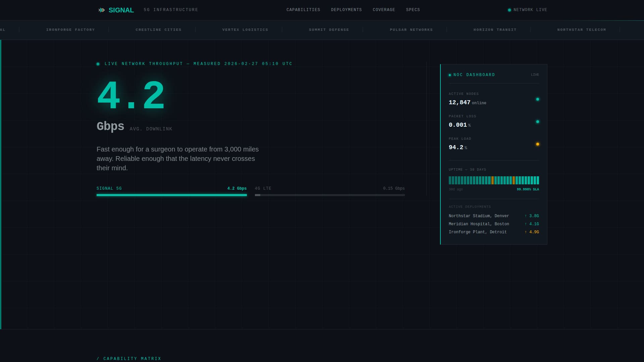The image size is (644, 362).
Task: Click the Packet Loss green status indicator
Action: pyautogui.click(x=537, y=122)
